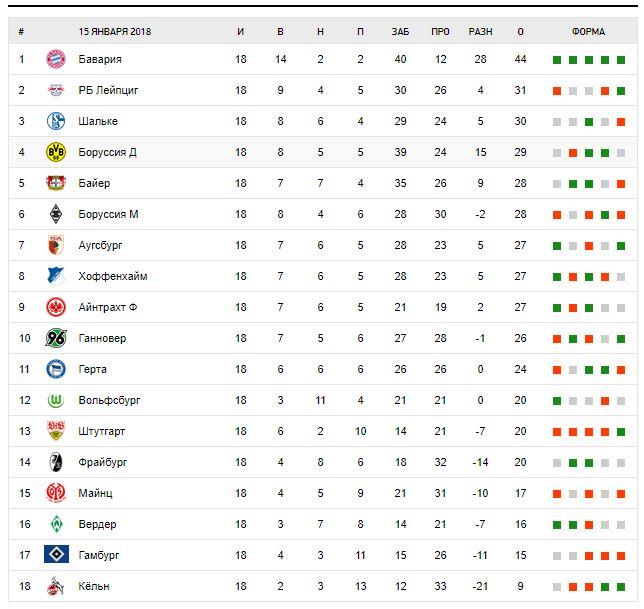Click the Werder Bremen green diamond logo

pos(55,525)
